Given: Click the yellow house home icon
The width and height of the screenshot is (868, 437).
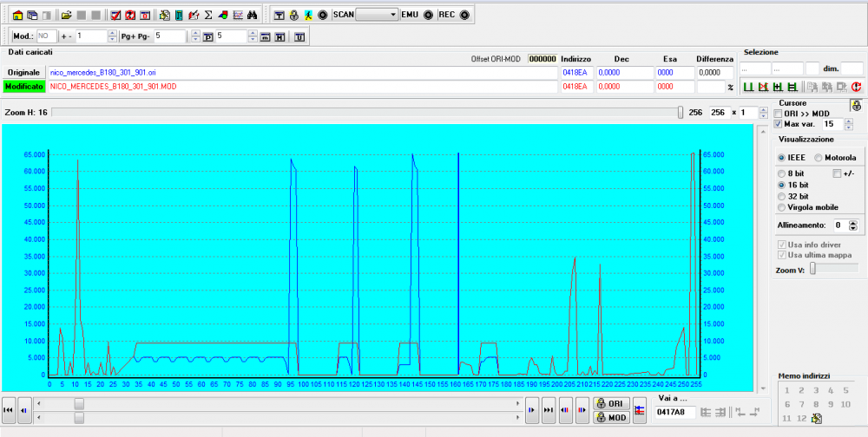Looking at the screenshot, I should point(17,16).
